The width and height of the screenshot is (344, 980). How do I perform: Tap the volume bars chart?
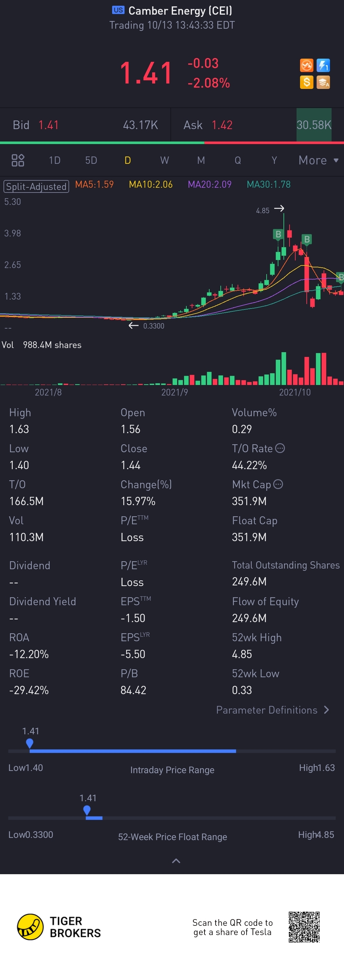point(172,368)
